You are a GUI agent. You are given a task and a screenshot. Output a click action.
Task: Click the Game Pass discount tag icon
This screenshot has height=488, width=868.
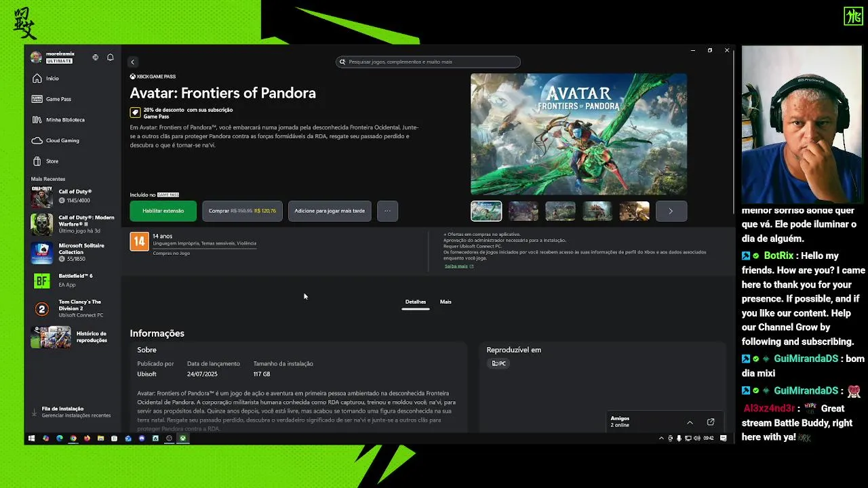[x=135, y=113]
